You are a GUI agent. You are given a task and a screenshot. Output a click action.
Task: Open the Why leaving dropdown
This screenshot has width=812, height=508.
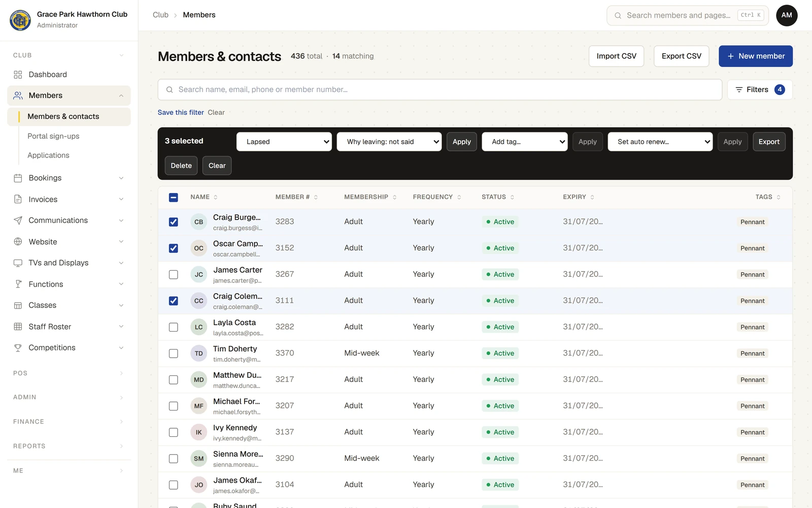point(389,142)
